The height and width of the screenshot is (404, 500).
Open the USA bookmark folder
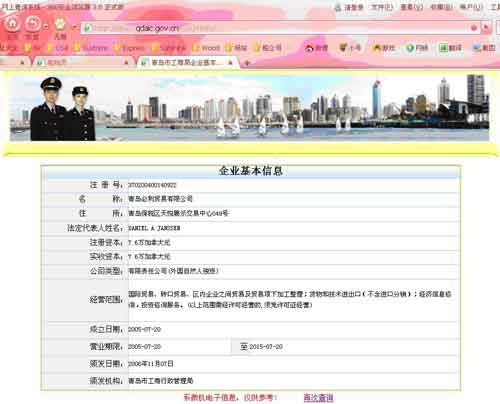(58, 48)
